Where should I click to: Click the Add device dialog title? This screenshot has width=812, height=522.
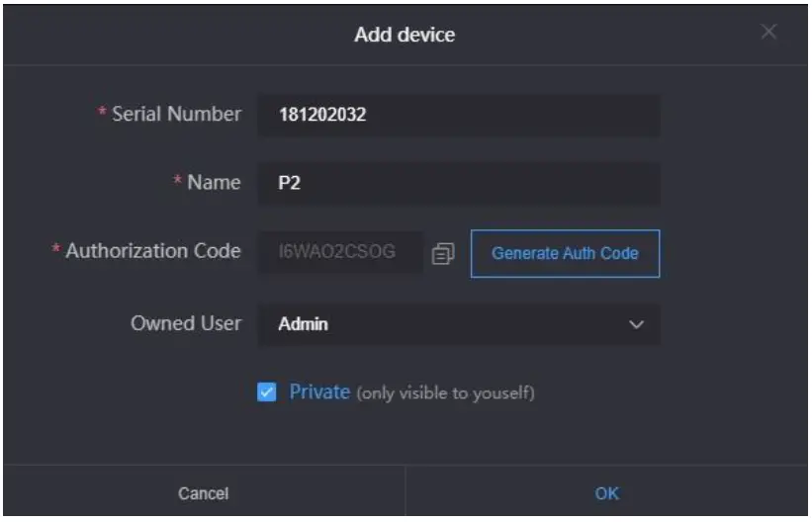click(x=405, y=36)
